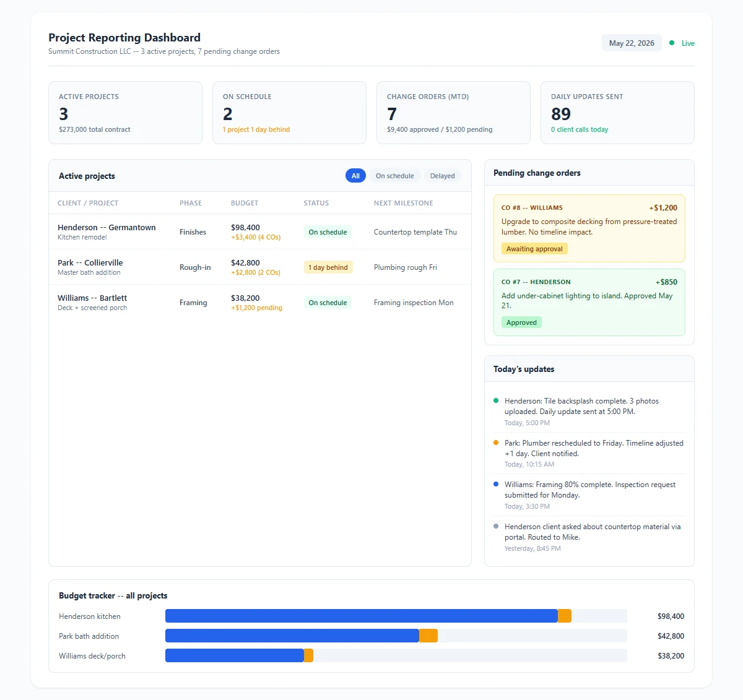The height and width of the screenshot is (700, 743).
Task: Click orange dot beside Park plumber update
Action: coord(496,443)
